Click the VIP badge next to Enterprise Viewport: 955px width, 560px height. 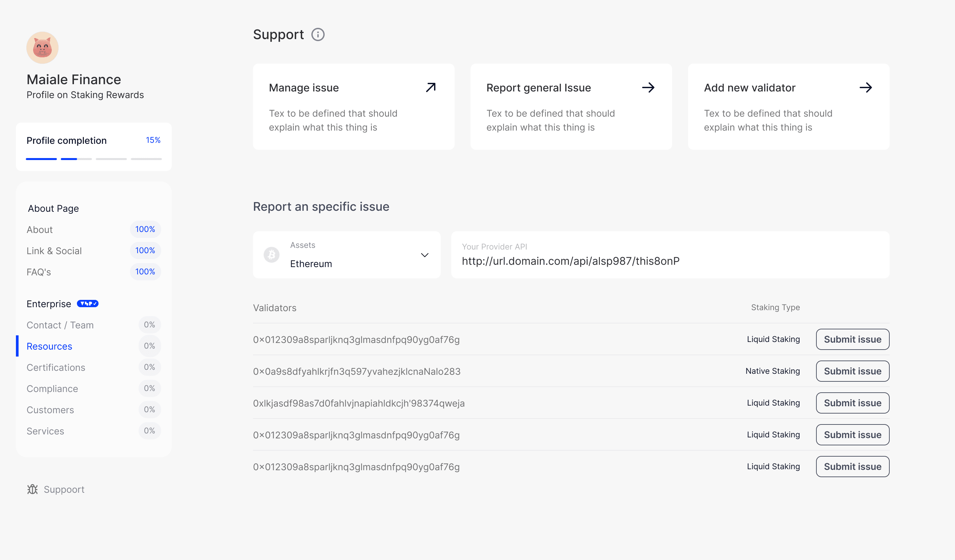coord(88,304)
